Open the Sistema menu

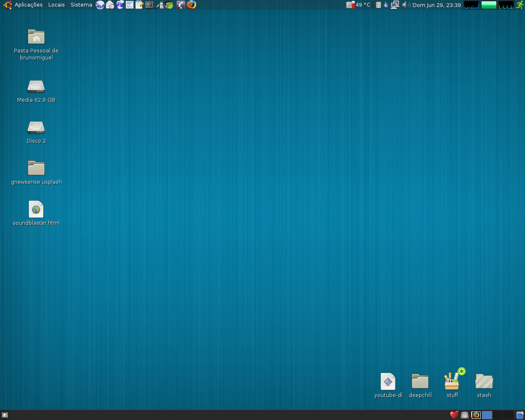click(81, 5)
